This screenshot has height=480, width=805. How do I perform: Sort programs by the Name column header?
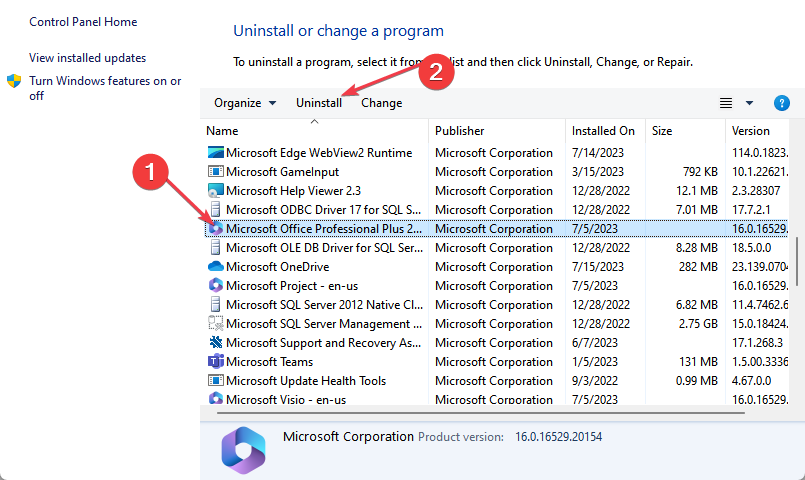pos(222,131)
